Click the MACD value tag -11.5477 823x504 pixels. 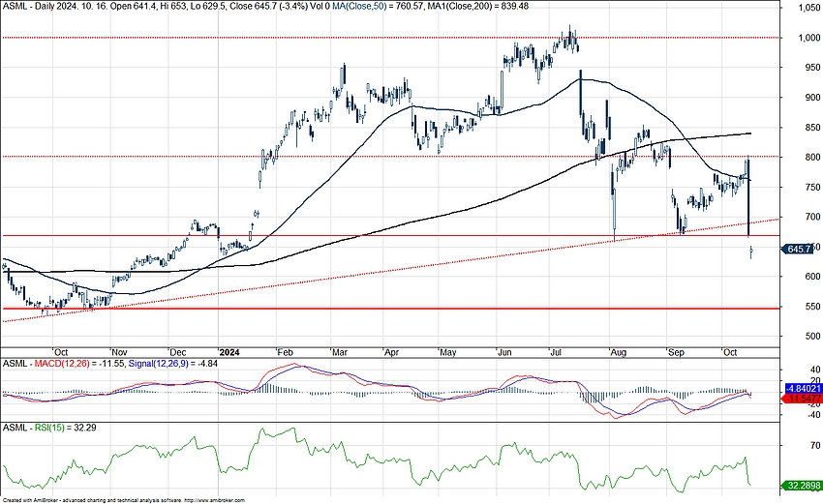tap(801, 399)
